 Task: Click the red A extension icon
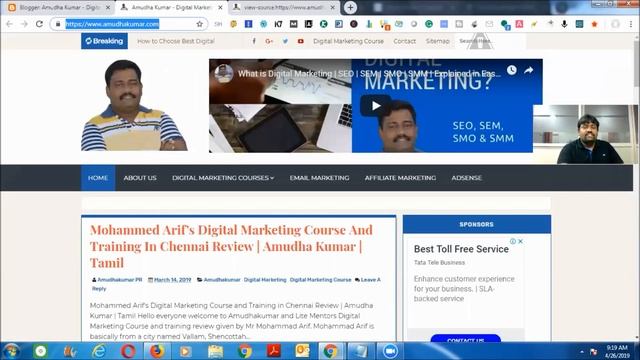(519, 24)
